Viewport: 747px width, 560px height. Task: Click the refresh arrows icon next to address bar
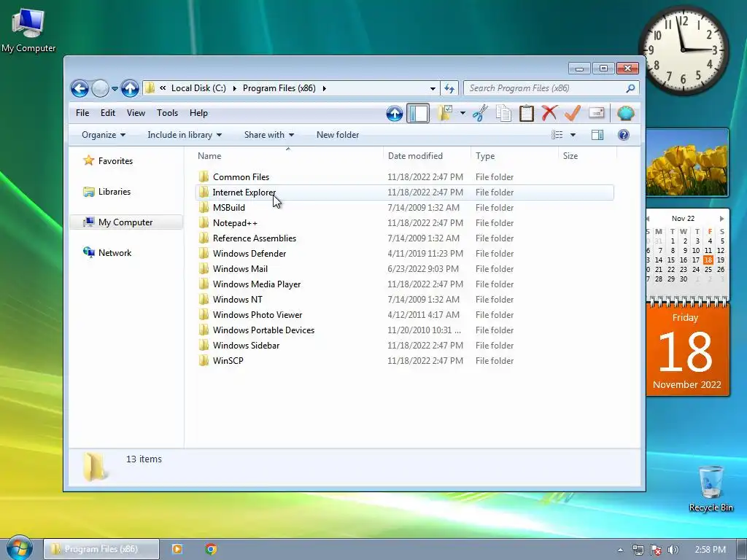[x=449, y=88]
